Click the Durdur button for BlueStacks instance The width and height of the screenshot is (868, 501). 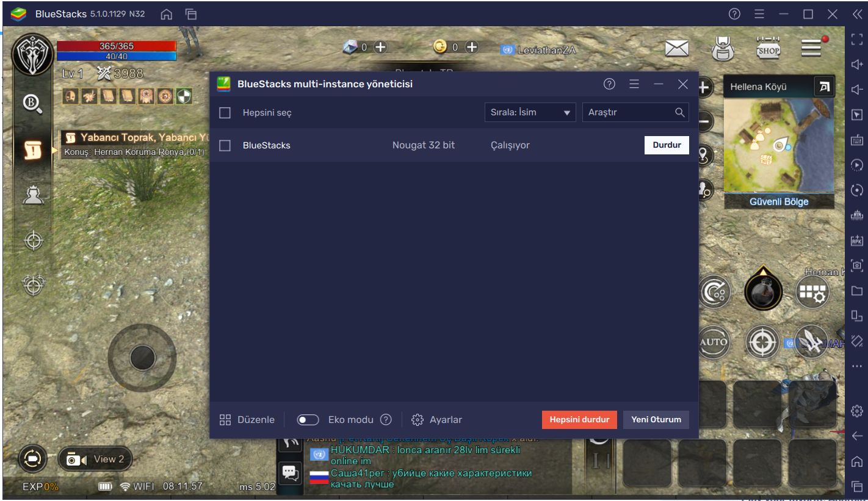(x=667, y=145)
